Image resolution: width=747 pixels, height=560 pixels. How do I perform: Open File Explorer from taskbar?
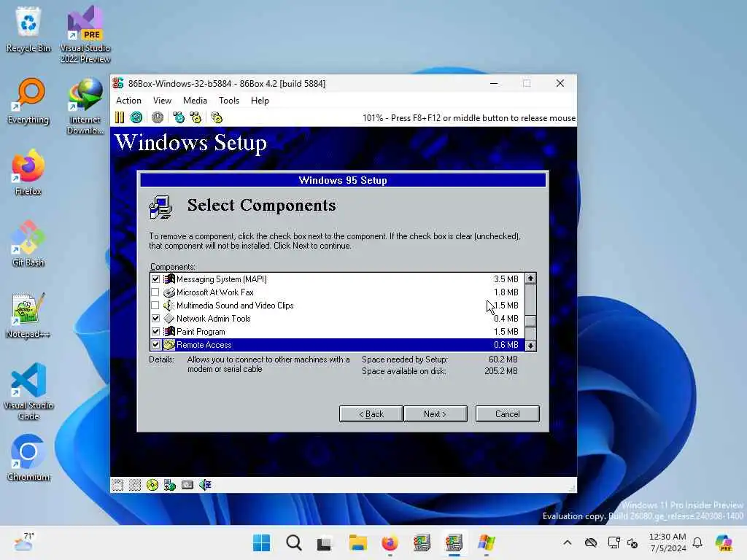pos(357,542)
